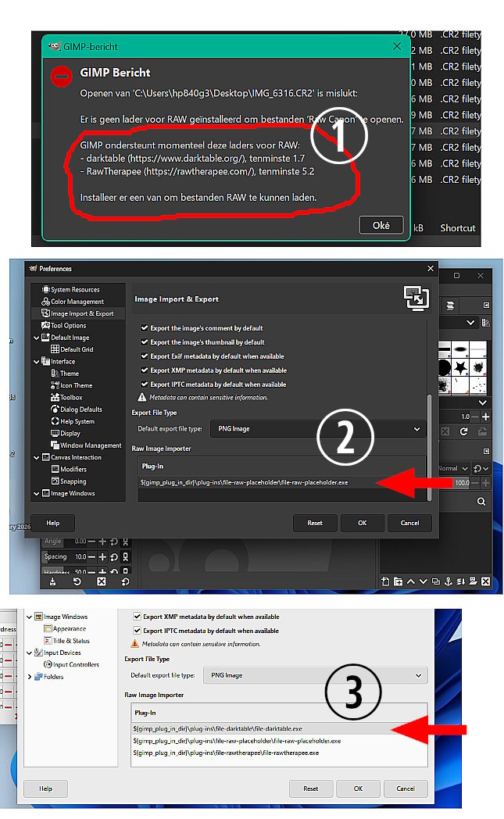The image size is (504, 819).
Task: Open export file type dropdown in light Preferences
Action: coord(316,675)
